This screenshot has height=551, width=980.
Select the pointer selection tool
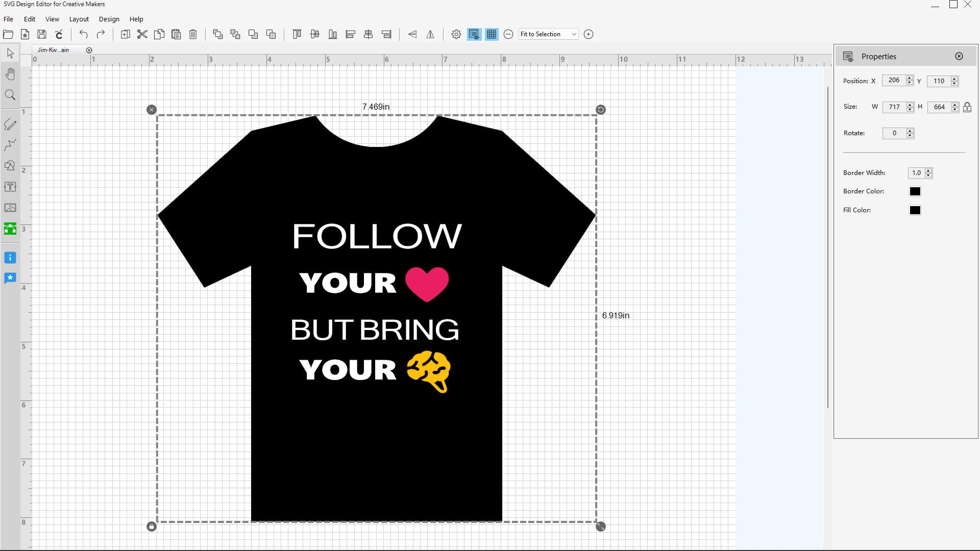pos(10,54)
